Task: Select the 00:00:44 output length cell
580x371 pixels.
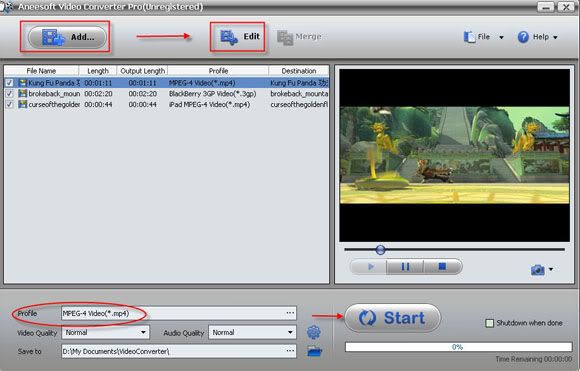Action: click(x=143, y=104)
